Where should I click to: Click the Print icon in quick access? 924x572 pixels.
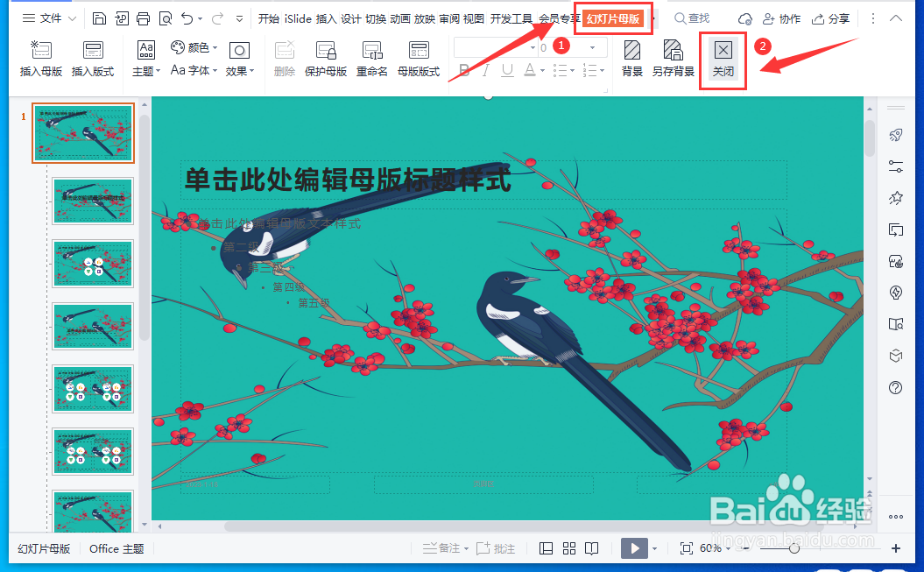(143, 19)
